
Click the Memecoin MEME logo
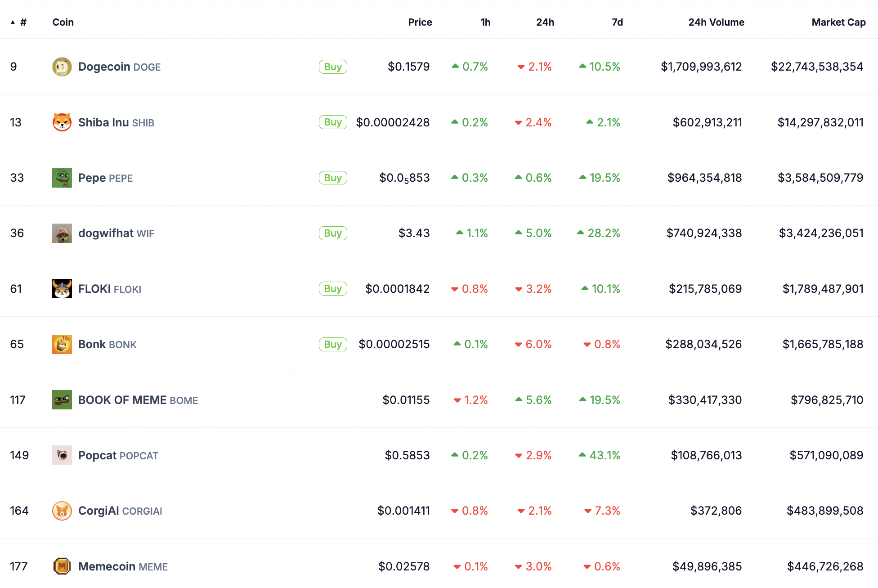[62, 566]
